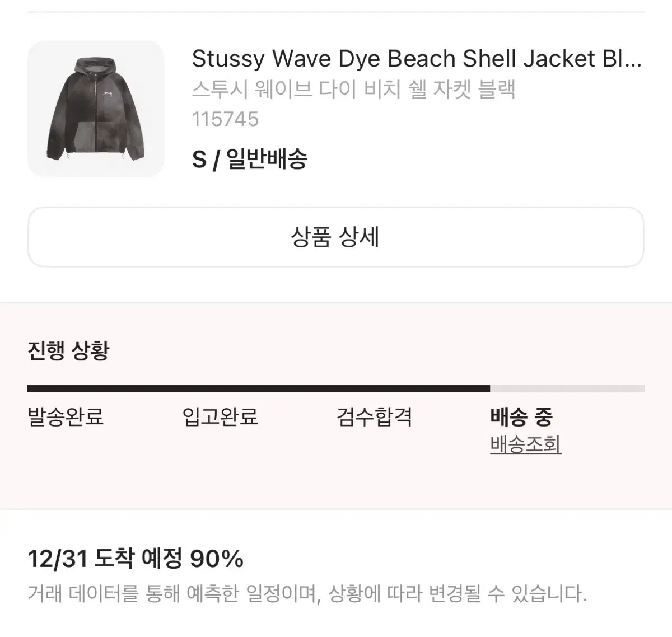Tap the 진행 상황 section heading
The width and height of the screenshot is (672, 637).
(68, 351)
